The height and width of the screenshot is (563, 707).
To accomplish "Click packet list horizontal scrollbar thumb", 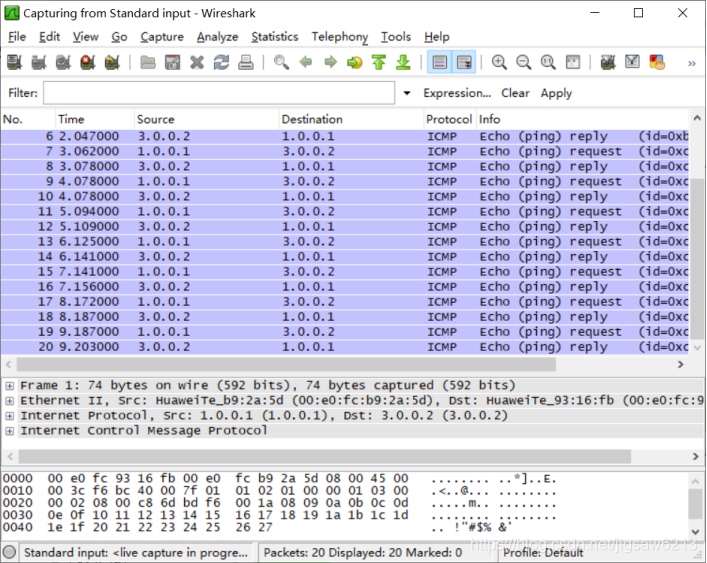I will click(x=286, y=364).
